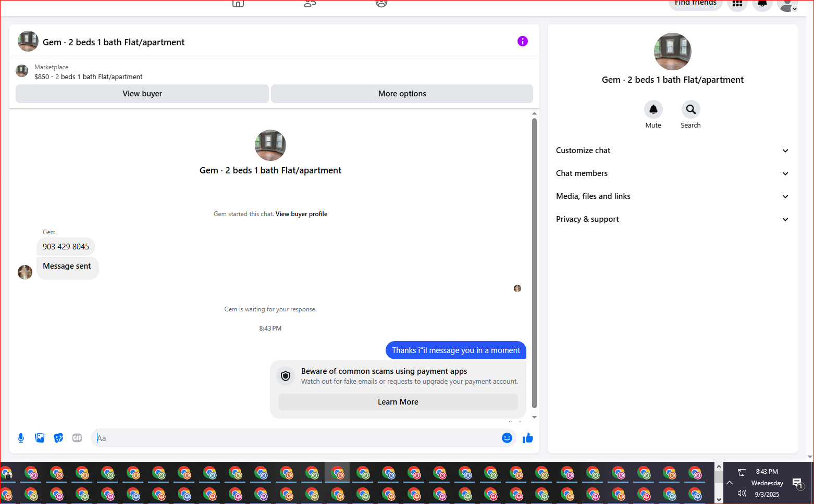Open the GIF picker

point(77,438)
